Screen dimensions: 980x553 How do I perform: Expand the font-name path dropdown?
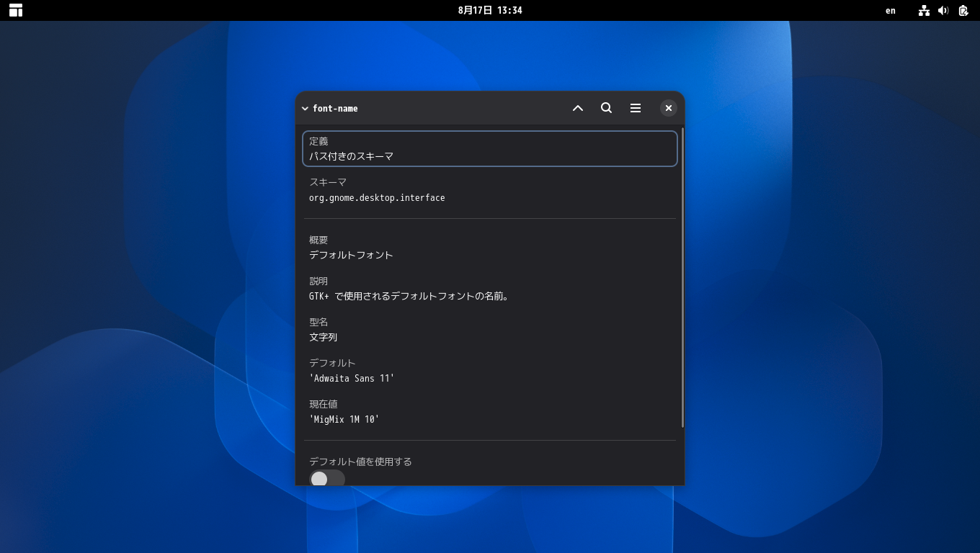click(330, 108)
